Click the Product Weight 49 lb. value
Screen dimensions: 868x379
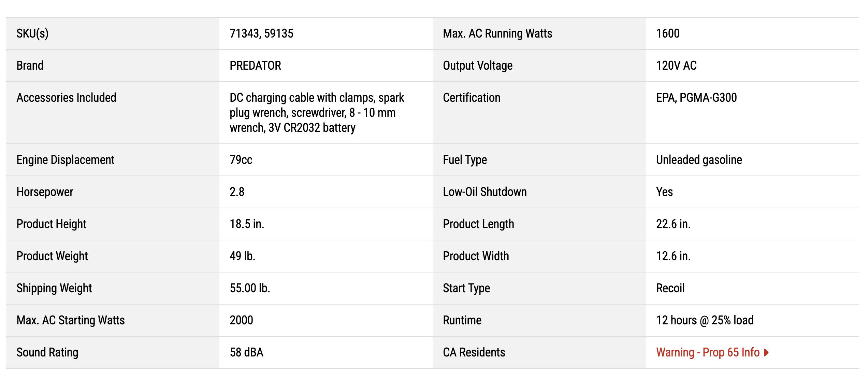tap(242, 256)
